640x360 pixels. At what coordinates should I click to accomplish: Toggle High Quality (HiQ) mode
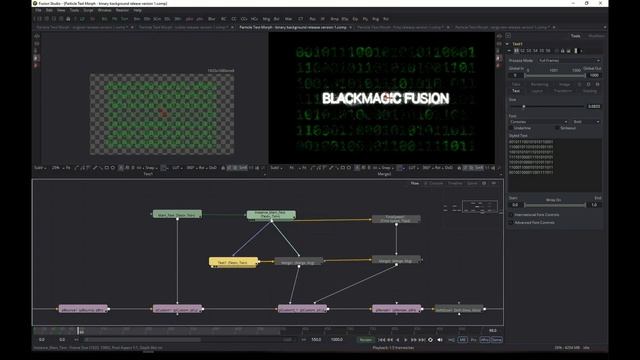pyautogui.click(x=451, y=340)
